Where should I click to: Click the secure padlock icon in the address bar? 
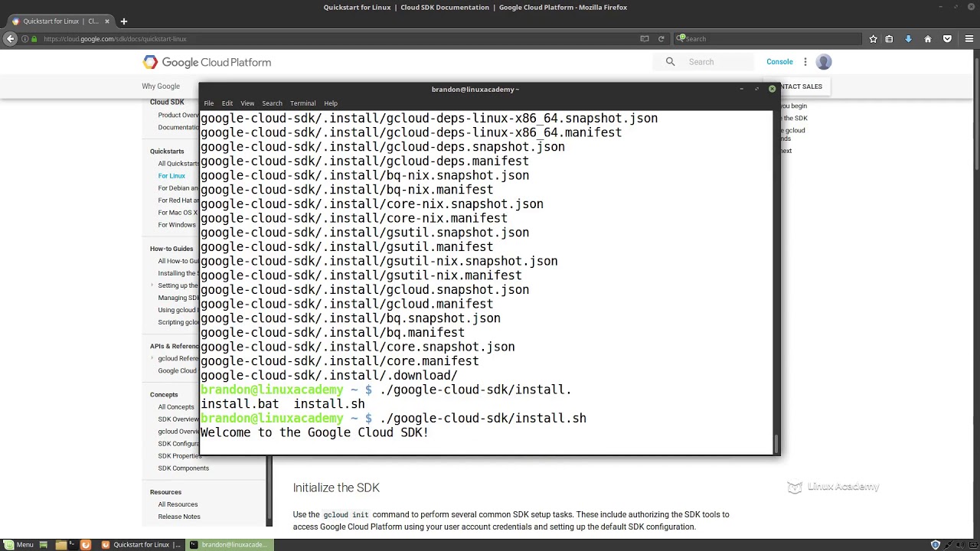click(x=34, y=39)
